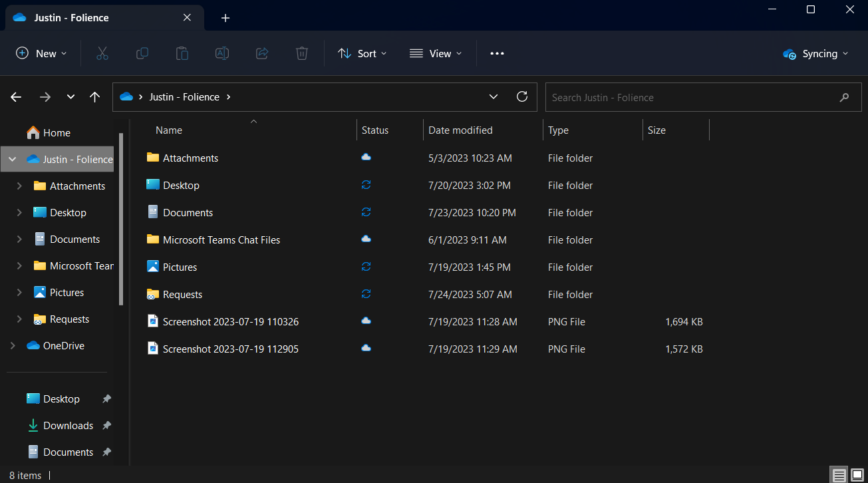This screenshot has width=868, height=483.
Task: Expand Attachments in the navigation tree
Action: (19, 186)
